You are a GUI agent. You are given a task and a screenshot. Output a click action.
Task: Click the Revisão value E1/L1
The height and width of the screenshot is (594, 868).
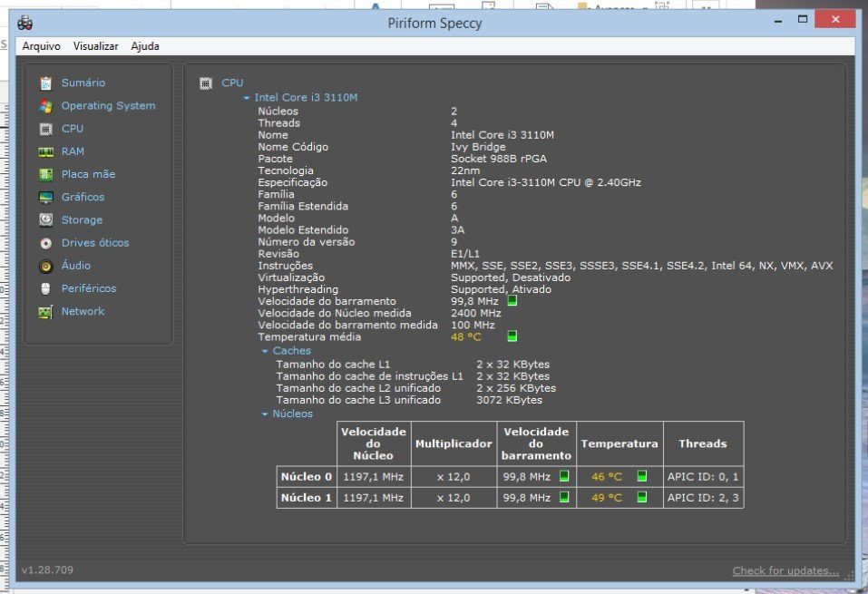(465, 254)
